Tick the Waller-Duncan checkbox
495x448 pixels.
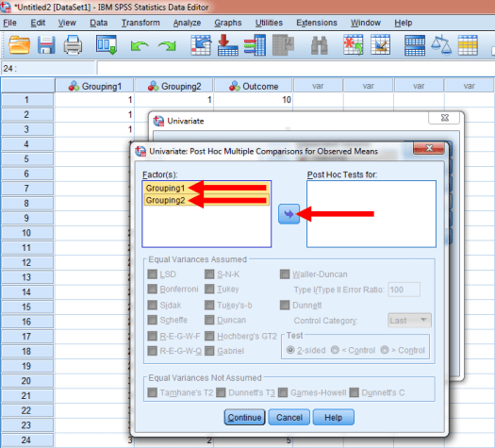285,274
